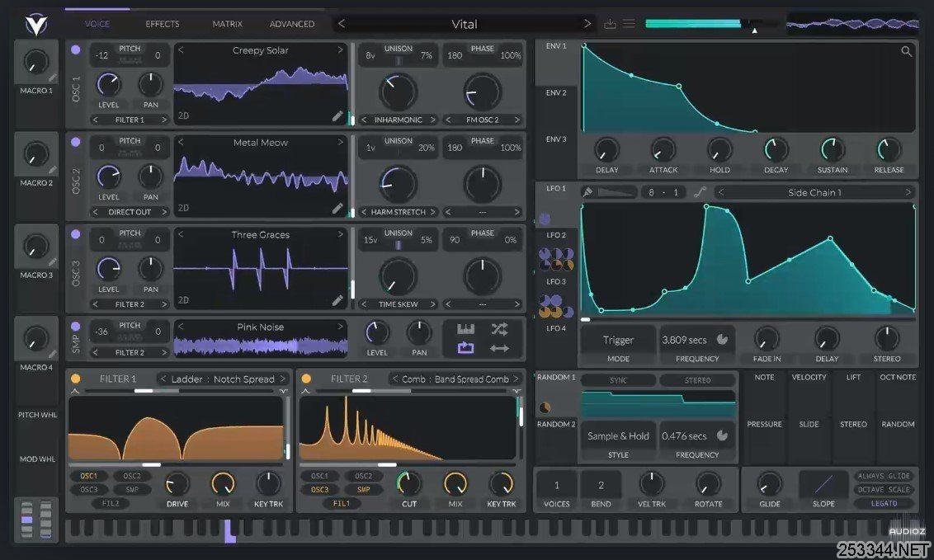The height and width of the screenshot is (560, 934).
Task: Select the LFO 3 tab
Action: (556, 281)
